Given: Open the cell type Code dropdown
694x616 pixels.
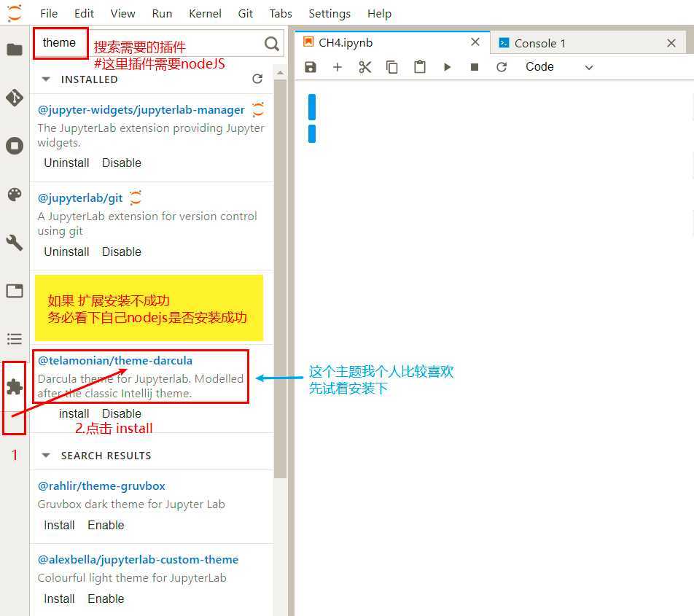Looking at the screenshot, I should click(559, 67).
